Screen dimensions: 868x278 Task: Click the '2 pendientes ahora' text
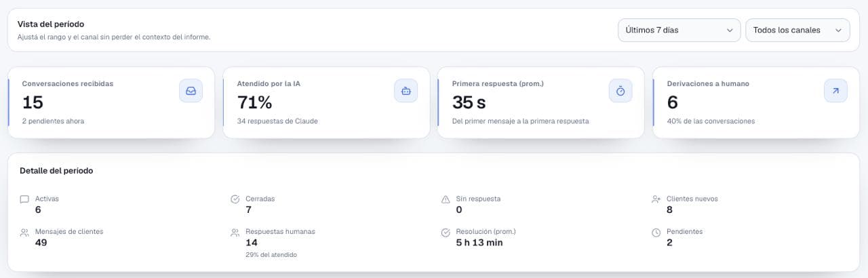(x=53, y=121)
